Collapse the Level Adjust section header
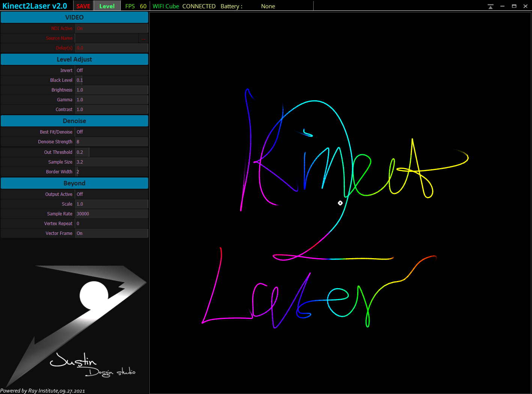Image resolution: width=532 pixels, height=394 pixels. 74,59
